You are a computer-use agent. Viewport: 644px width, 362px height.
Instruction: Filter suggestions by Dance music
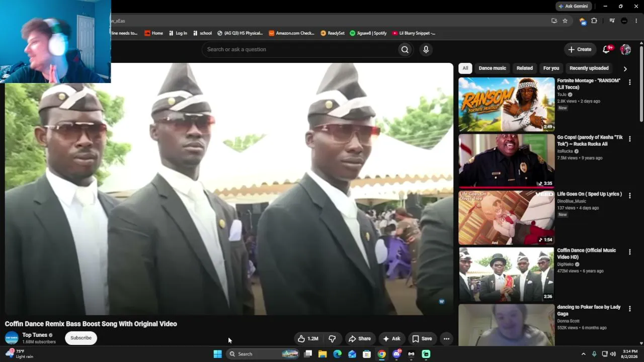click(x=492, y=68)
